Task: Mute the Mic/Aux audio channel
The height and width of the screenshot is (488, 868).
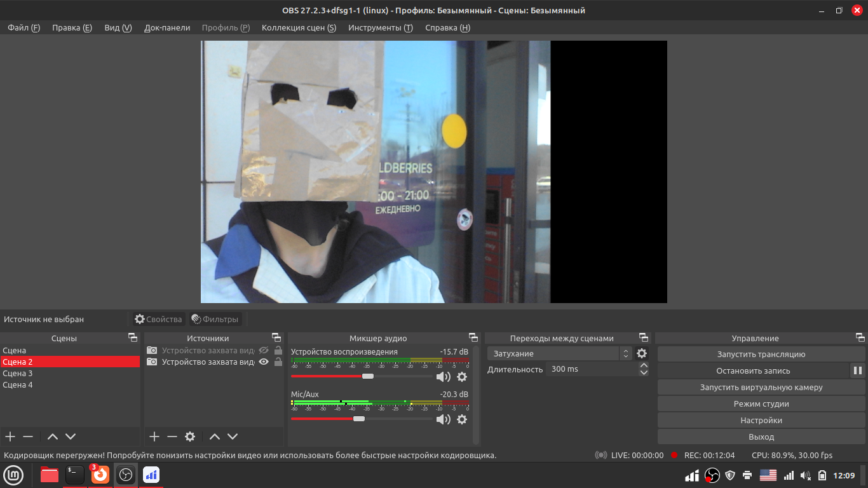Action: point(443,419)
